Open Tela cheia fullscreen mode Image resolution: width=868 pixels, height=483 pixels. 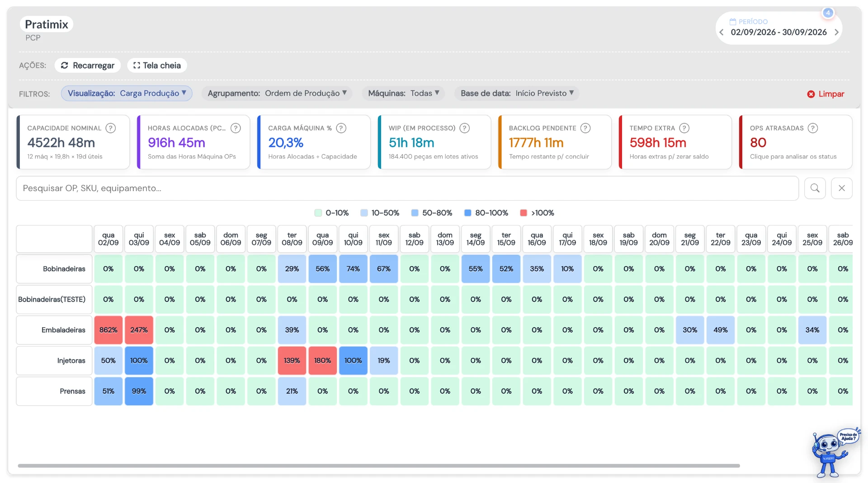pos(157,66)
